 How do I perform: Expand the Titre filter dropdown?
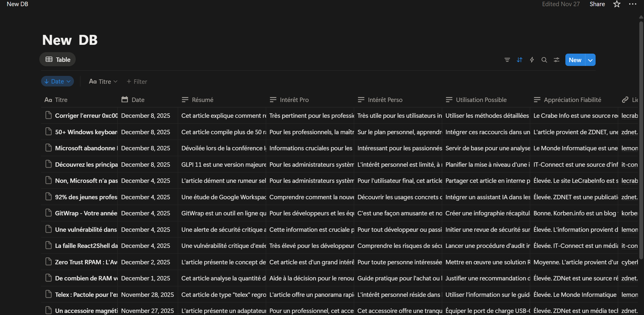click(103, 81)
